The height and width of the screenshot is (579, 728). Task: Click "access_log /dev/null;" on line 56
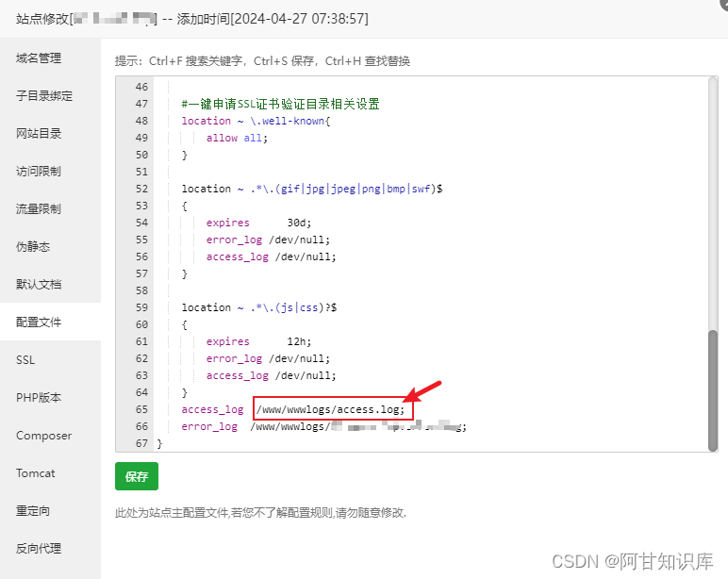coord(272,256)
